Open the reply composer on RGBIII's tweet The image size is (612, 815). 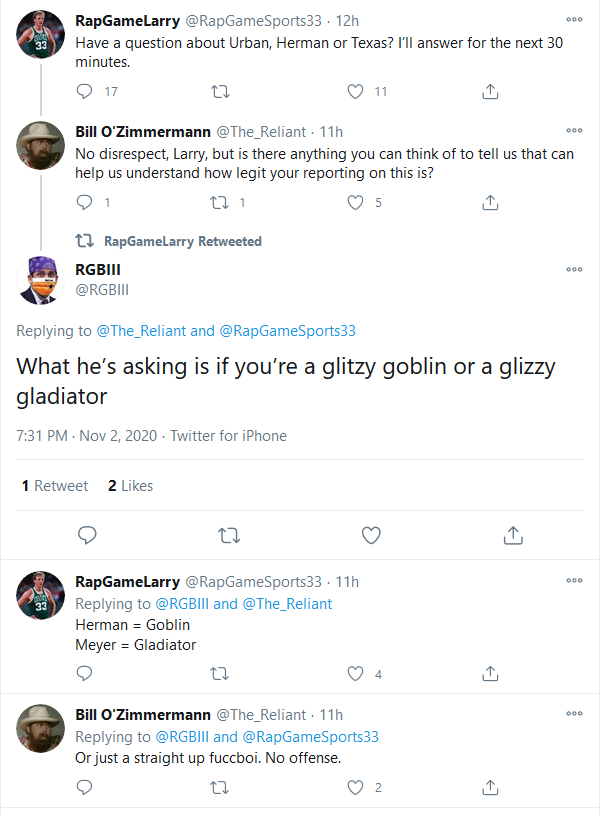coord(87,536)
